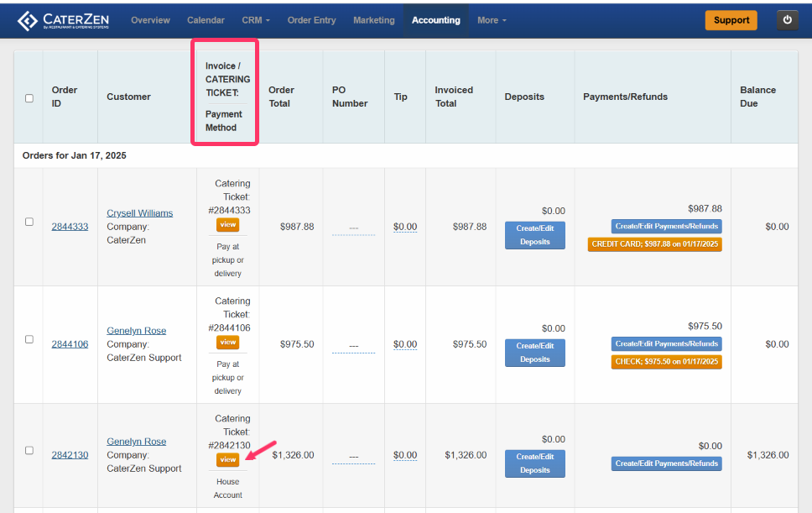The image size is (812, 513).
Task: Open Genelyn Rose link for order 2842130
Action: 136,442
